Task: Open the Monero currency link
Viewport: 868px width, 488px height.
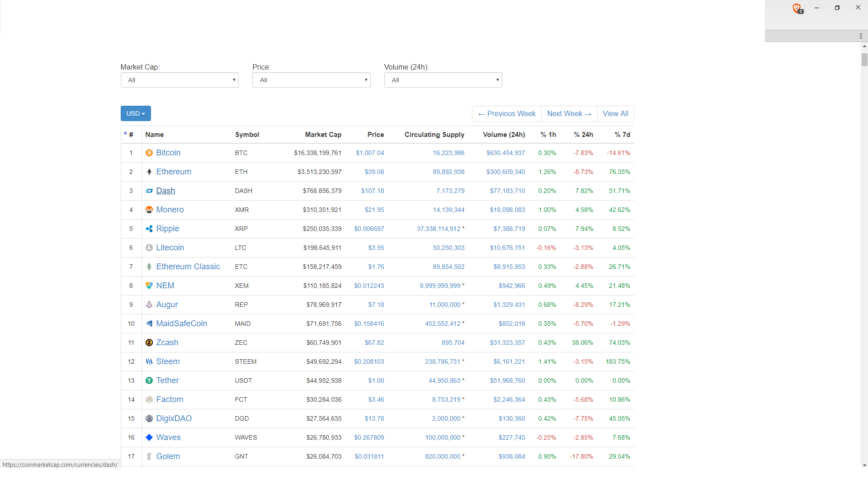Action: pos(170,210)
